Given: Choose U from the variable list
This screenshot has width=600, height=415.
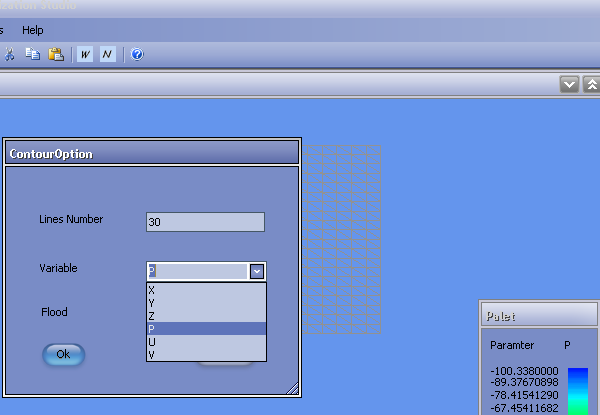Looking at the screenshot, I should 206,342.
